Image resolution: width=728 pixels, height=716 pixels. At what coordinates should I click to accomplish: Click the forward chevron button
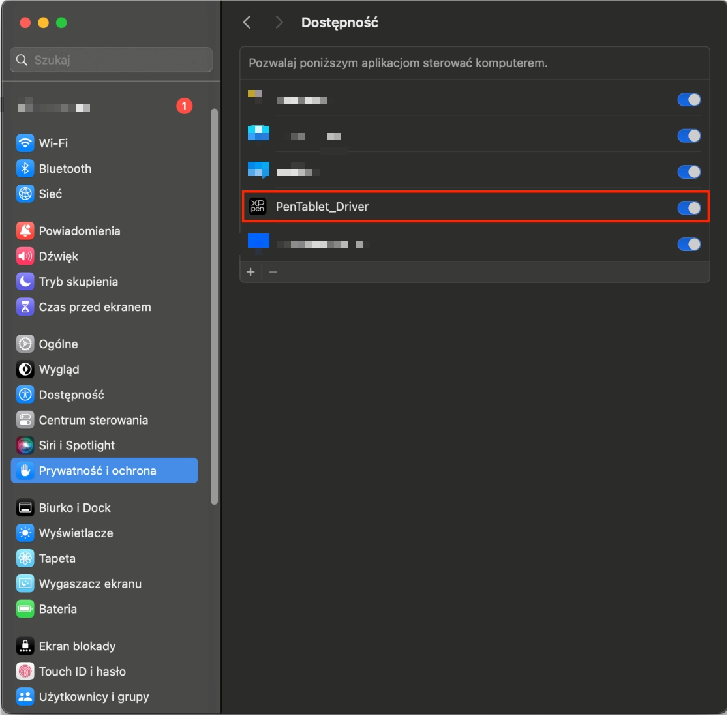pyautogui.click(x=279, y=23)
